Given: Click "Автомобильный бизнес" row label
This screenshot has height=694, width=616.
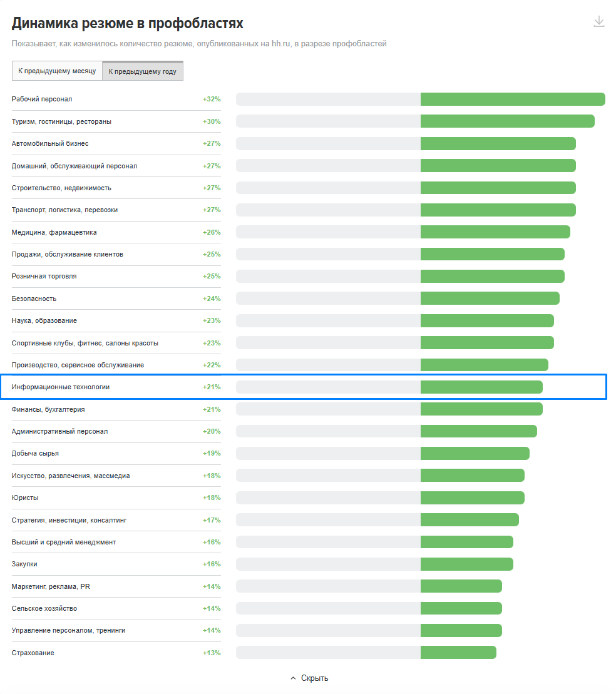Looking at the screenshot, I should point(50,143).
